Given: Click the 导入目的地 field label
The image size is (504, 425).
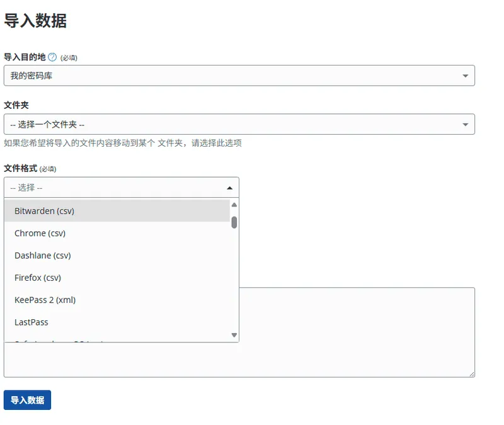Looking at the screenshot, I should coord(25,57).
